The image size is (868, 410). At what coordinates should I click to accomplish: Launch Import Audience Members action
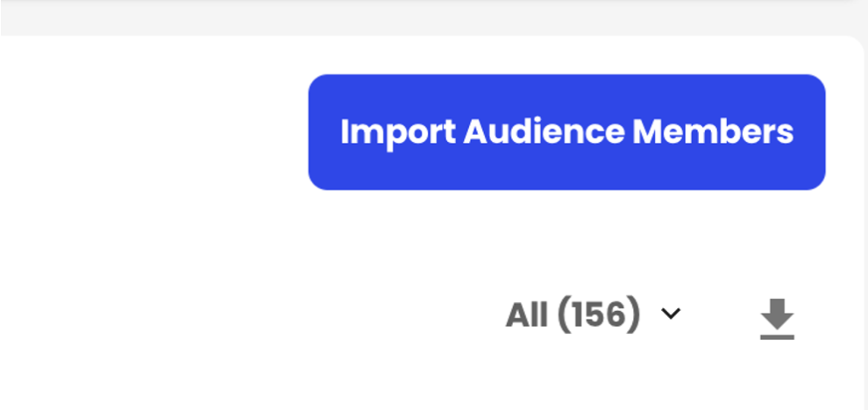pos(566,132)
